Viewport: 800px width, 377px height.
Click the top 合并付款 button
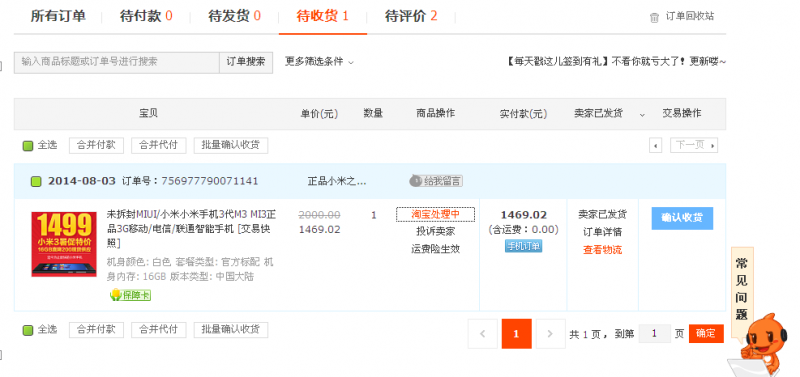click(x=96, y=145)
